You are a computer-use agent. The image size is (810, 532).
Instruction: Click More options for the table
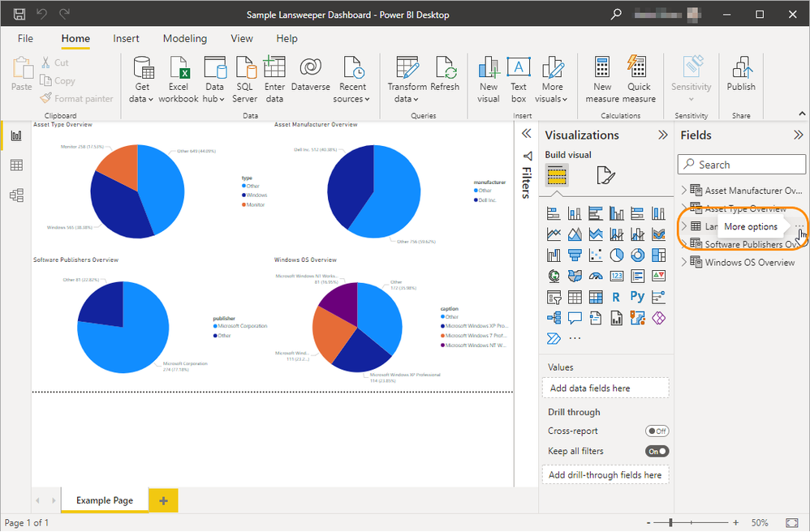pyautogui.click(x=799, y=227)
